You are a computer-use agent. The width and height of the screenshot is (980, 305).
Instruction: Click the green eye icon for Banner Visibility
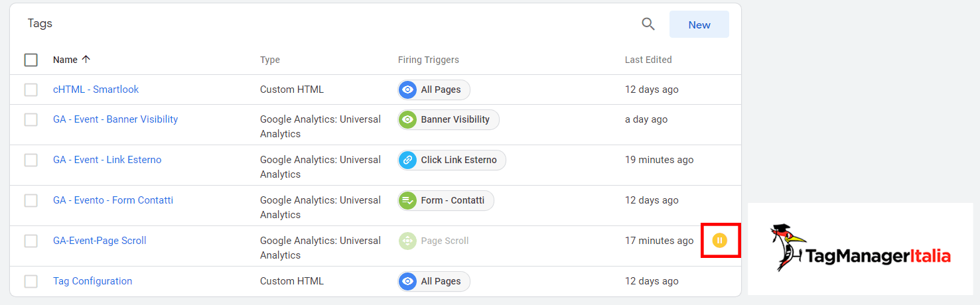[x=408, y=119]
